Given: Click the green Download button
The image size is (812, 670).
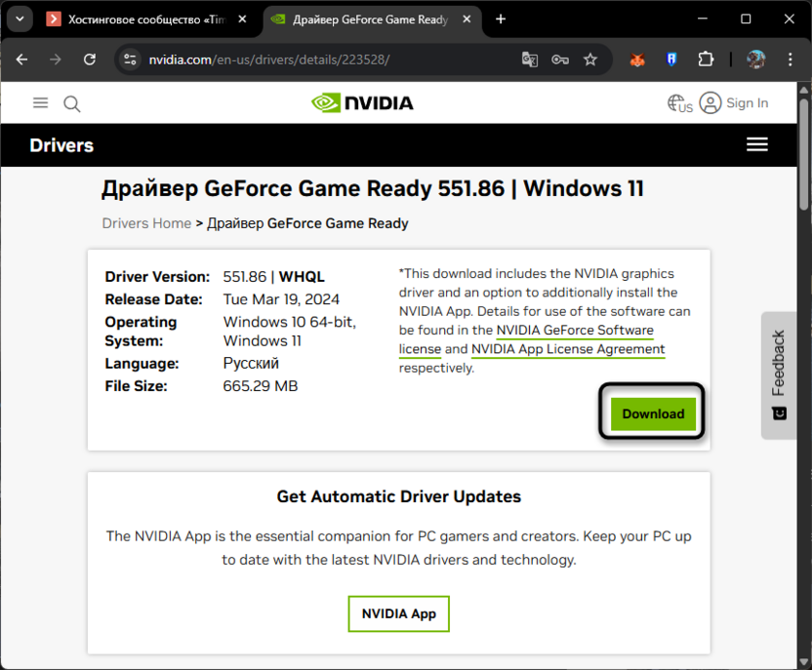Looking at the screenshot, I should [653, 414].
